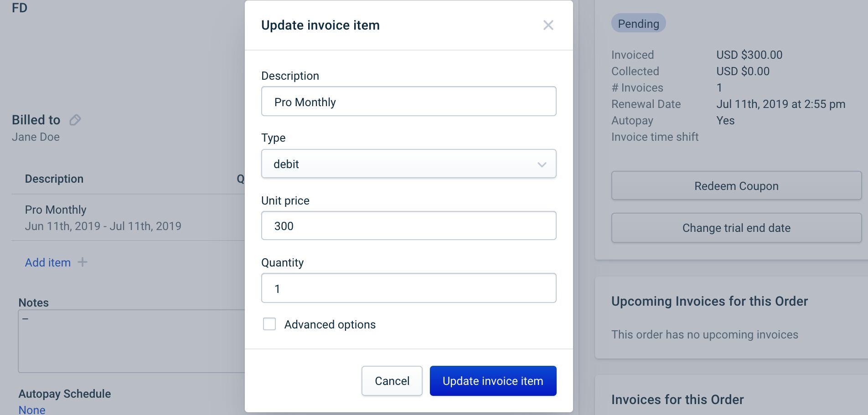The height and width of the screenshot is (415, 868).
Task: Click the Change trial end date button
Action: pyautogui.click(x=736, y=228)
